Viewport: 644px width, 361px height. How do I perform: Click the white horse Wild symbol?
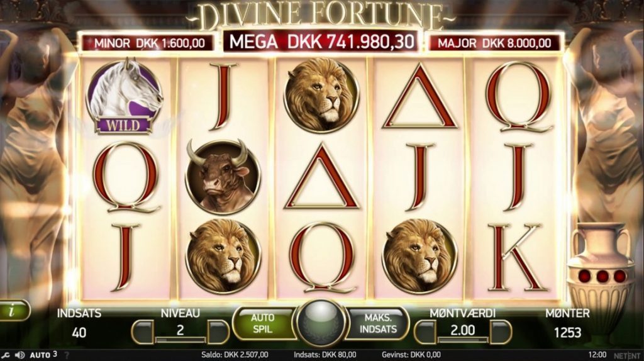pyautogui.click(x=124, y=97)
